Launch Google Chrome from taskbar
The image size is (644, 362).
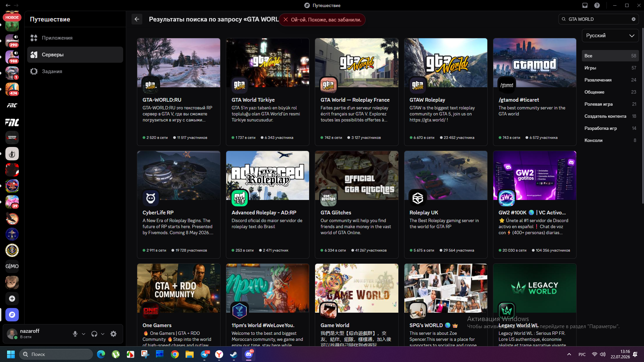point(175,354)
